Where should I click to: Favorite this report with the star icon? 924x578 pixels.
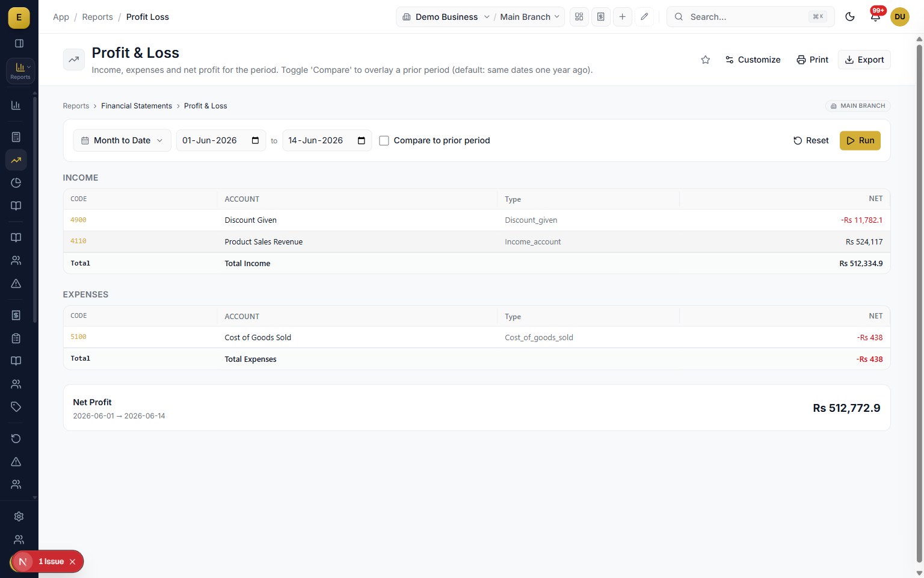[706, 60]
